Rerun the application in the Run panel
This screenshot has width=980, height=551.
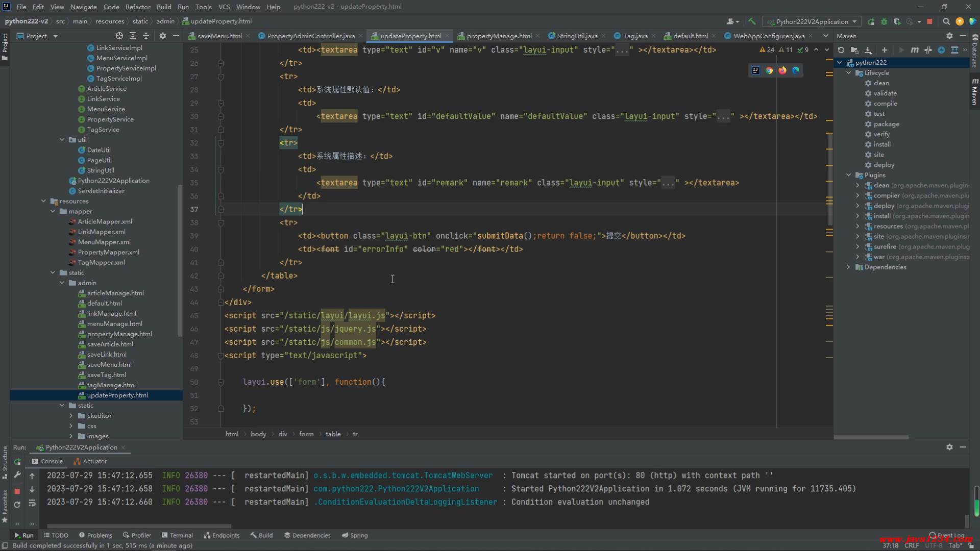(17, 462)
